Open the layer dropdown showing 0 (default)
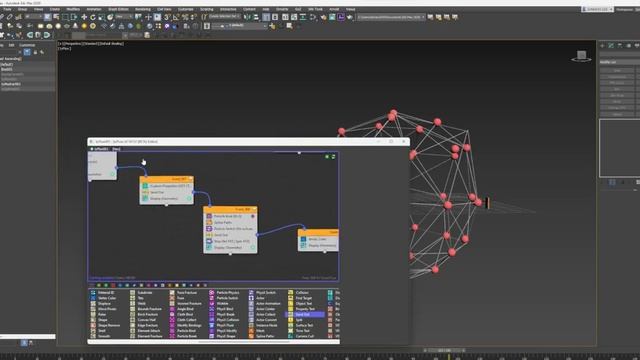 tap(240, 26)
